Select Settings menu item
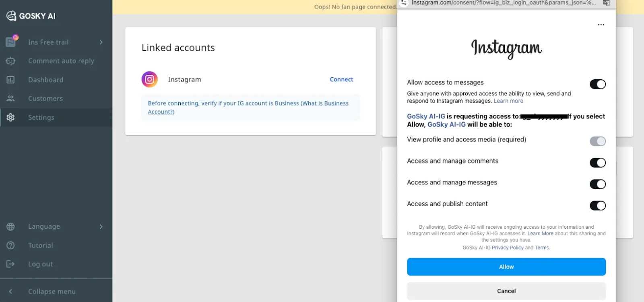The image size is (644, 302). point(56,117)
